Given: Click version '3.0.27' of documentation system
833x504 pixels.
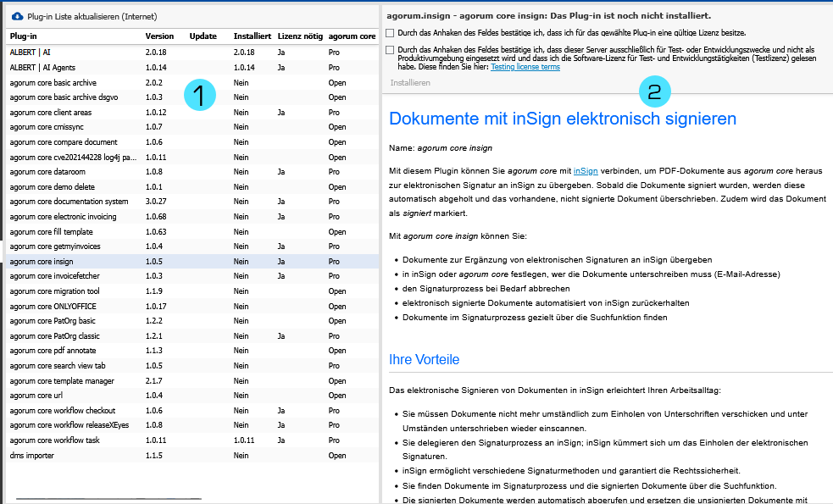Looking at the screenshot, I should click(x=156, y=202).
